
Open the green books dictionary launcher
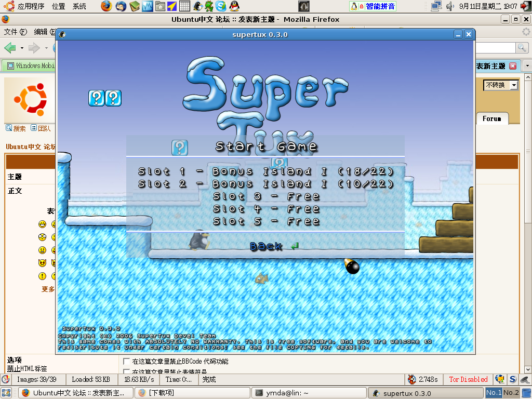point(135,6)
